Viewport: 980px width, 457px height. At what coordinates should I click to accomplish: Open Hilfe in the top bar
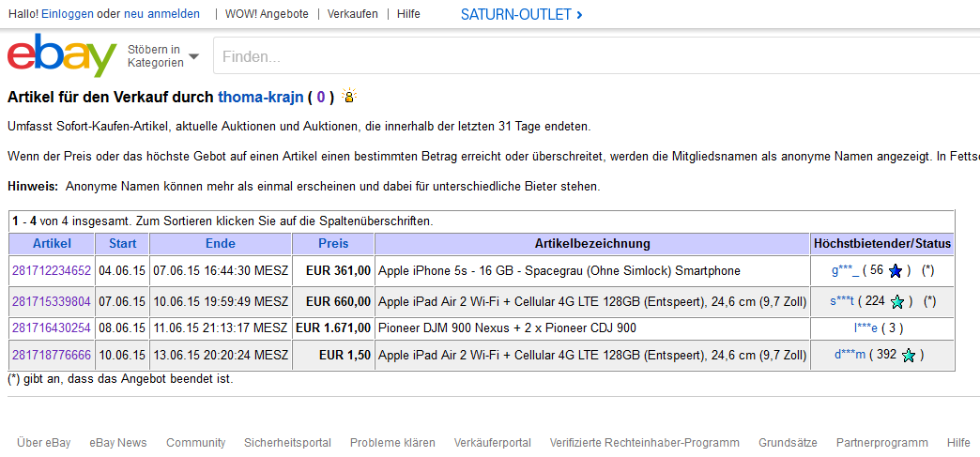point(408,14)
